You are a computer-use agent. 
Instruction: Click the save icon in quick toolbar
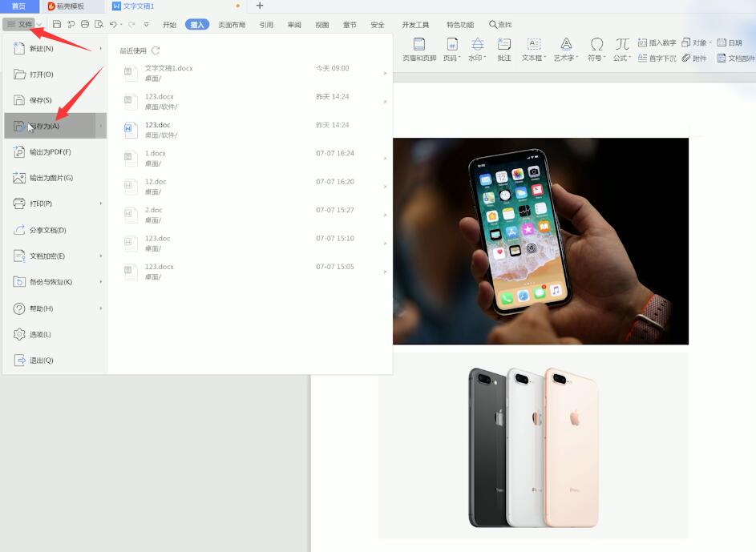(56, 24)
